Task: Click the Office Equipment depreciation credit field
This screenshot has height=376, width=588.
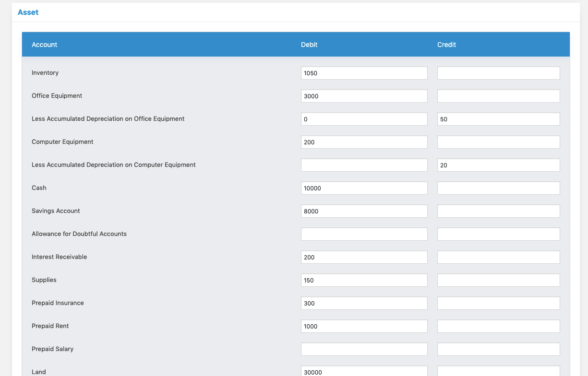Action: point(498,119)
